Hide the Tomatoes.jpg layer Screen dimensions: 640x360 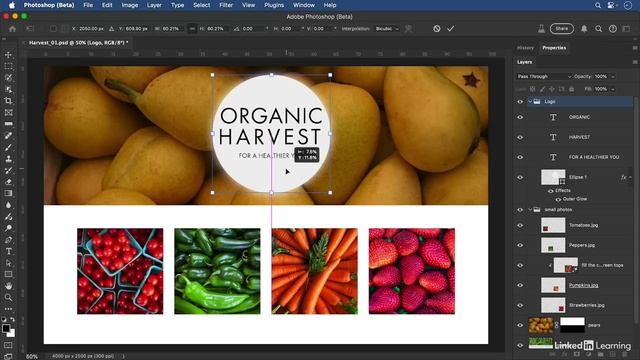click(x=520, y=225)
